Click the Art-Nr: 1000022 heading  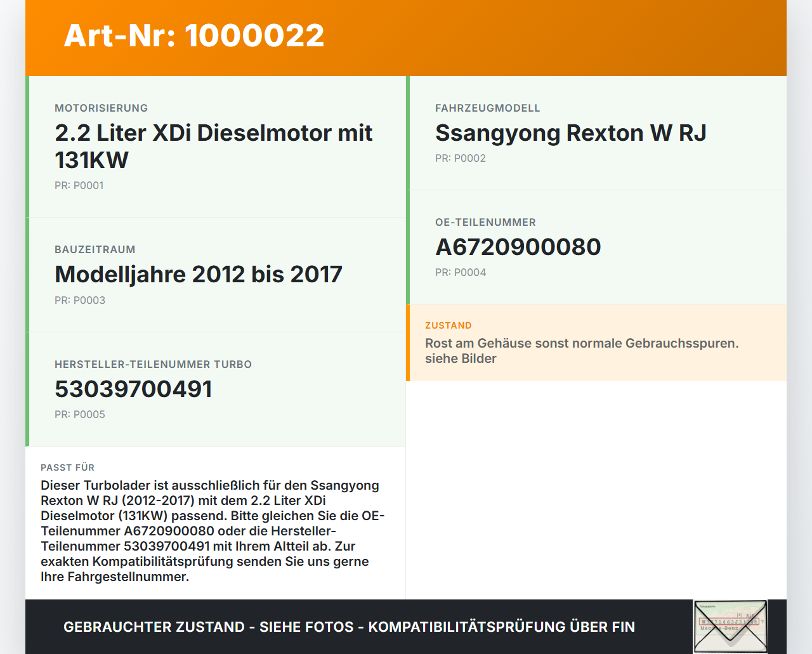tap(194, 36)
